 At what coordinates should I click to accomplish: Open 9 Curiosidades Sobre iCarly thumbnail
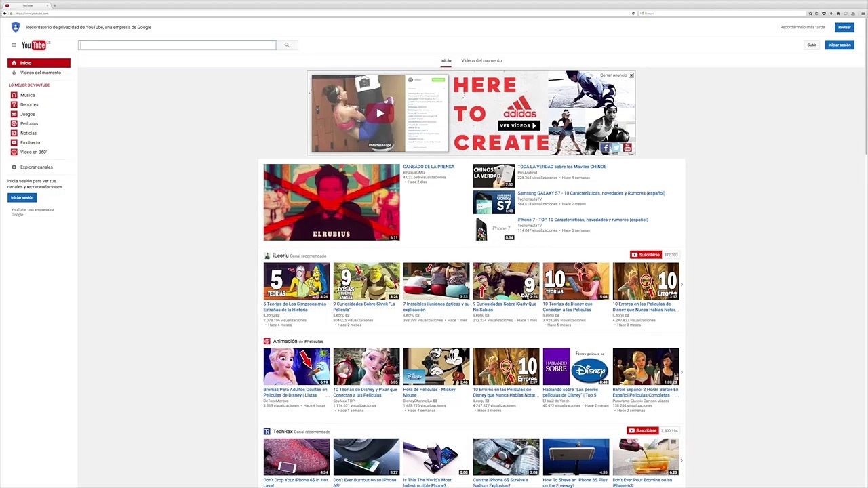point(506,281)
